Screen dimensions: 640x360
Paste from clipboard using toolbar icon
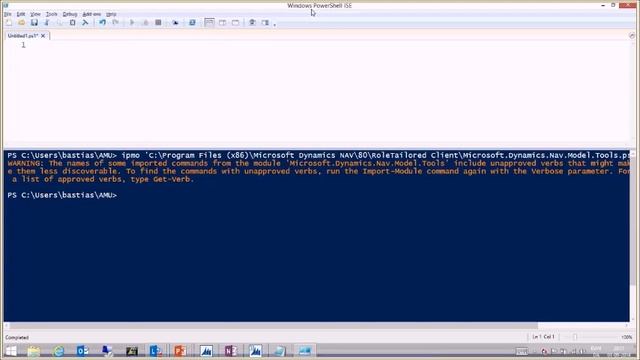click(x=72, y=23)
